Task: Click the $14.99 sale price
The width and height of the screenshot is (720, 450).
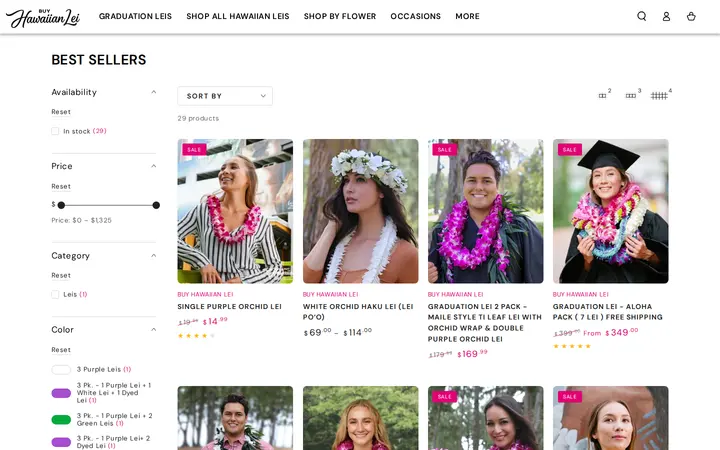Action: tap(215, 321)
